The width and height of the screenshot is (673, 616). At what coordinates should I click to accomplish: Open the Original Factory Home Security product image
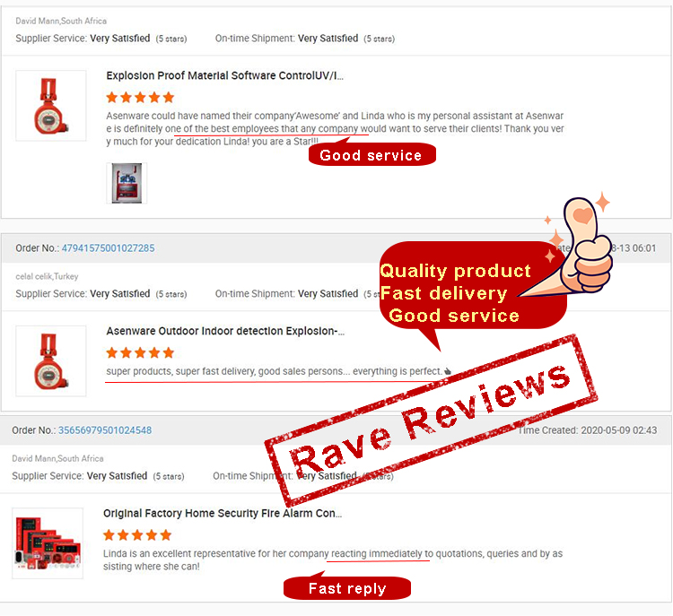coord(48,543)
